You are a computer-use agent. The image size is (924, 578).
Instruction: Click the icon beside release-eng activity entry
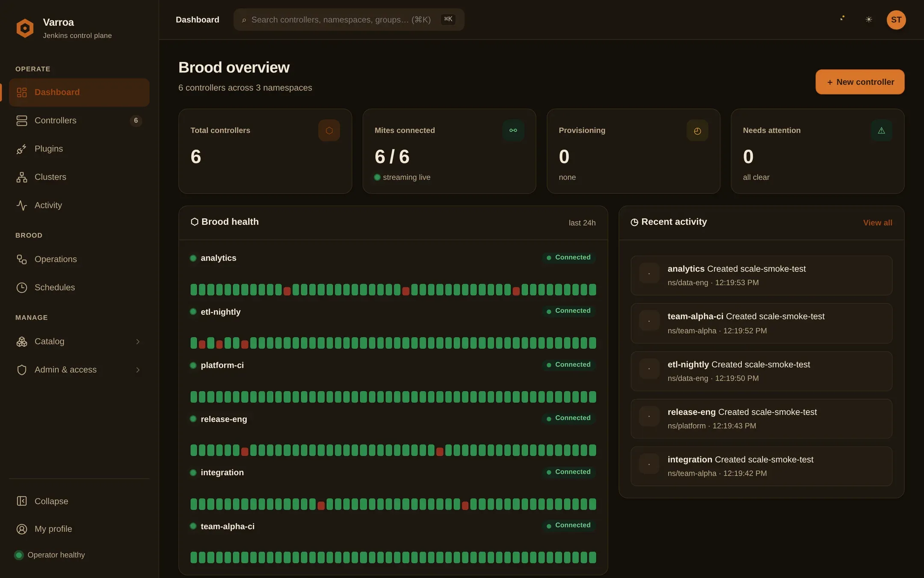click(649, 416)
